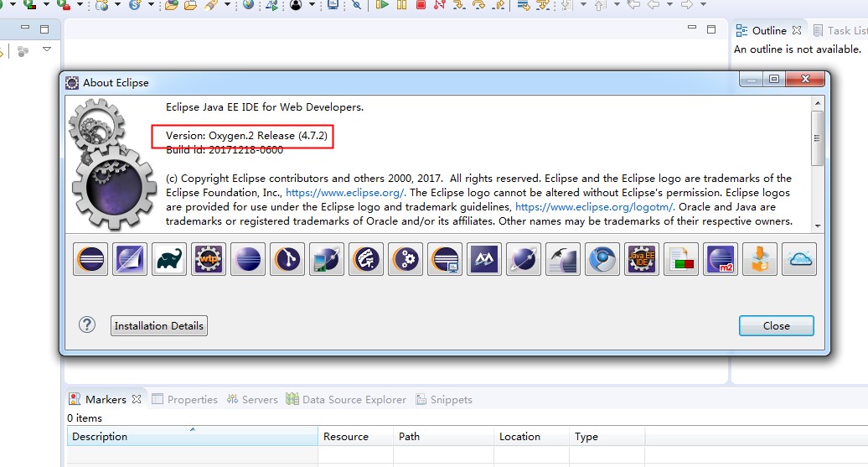The height and width of the screenshot is (467, 868).
Task: Minimize the editor area with its minimize icon
Action: [692, 27]
